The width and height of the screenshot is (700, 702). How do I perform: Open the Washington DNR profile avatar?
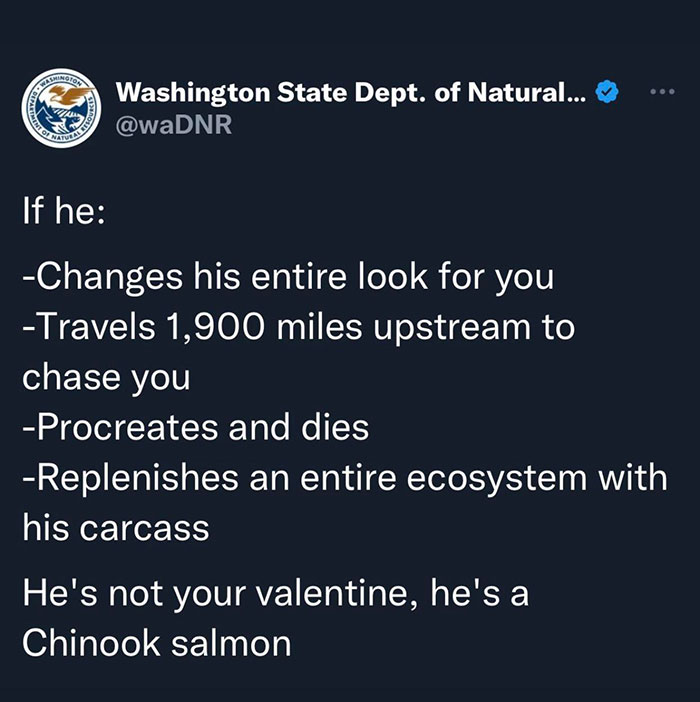pyautogui.click(x=61, y=108)
